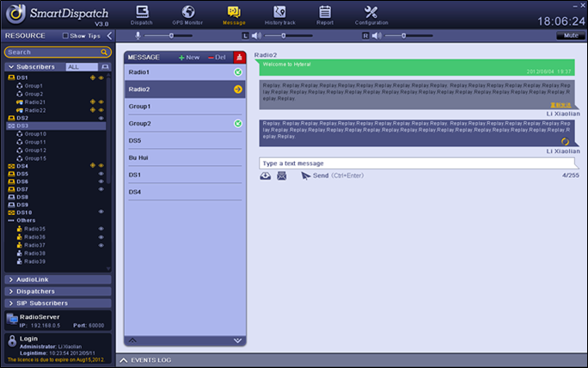Image resolution: width=588 pixels, height=368 pixels.
Task: Click the Login lock icon
Action: (x=12, y=340)
